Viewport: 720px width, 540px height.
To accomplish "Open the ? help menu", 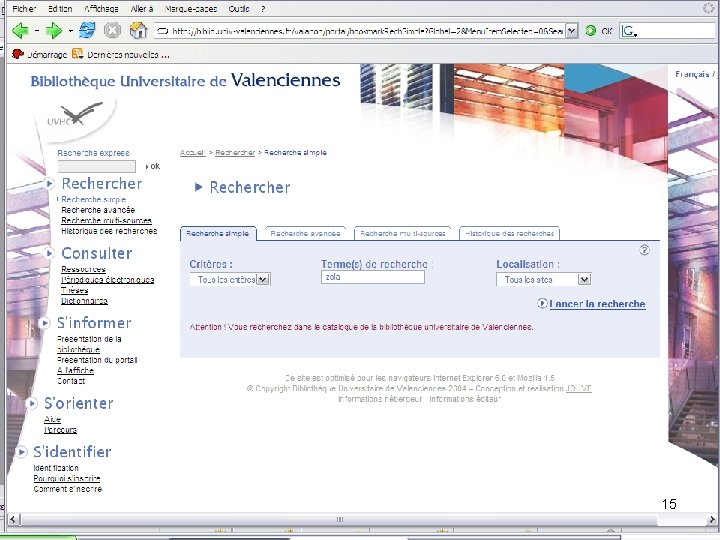I will pos(263,9).
